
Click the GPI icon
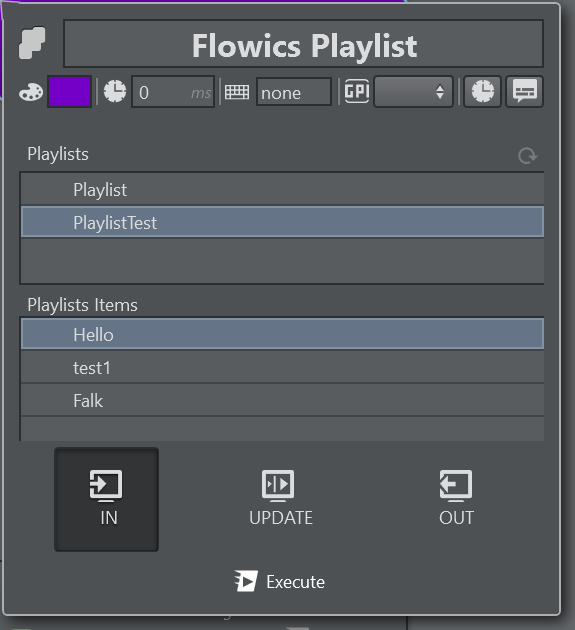(x=357, y=91)
